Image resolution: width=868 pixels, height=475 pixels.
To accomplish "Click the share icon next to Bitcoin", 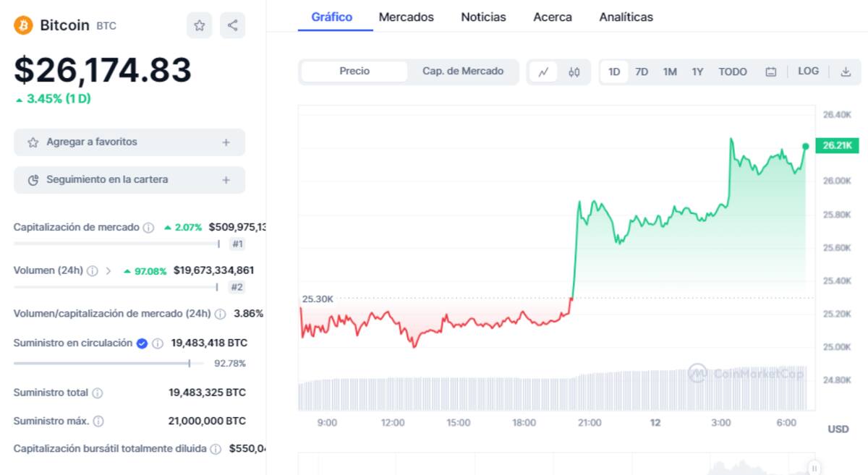I will 232,25.
